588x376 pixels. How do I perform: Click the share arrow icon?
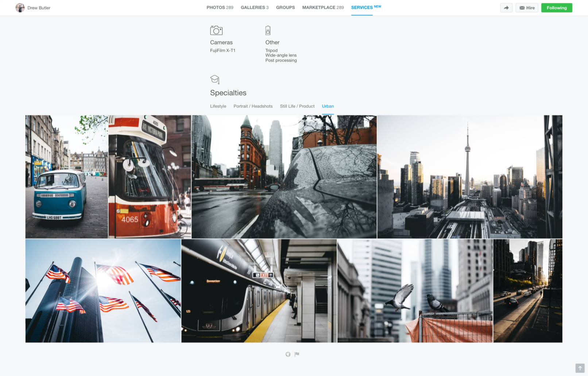point(506,8)
